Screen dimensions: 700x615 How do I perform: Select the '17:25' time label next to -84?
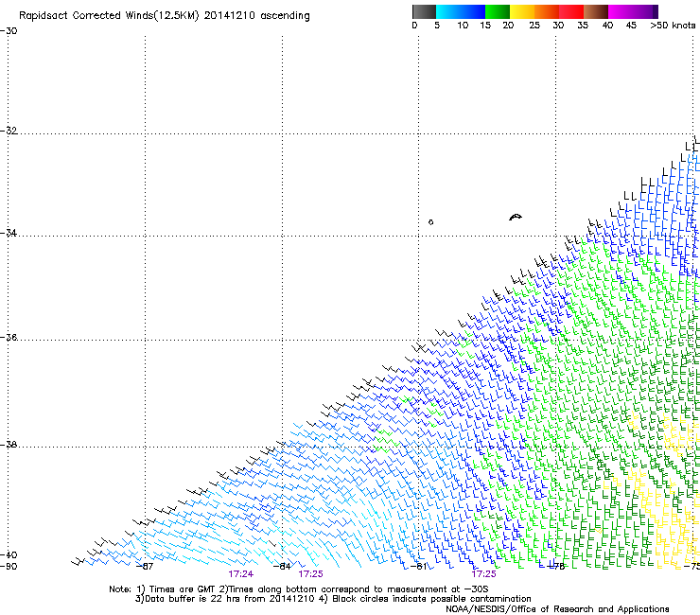pyautogui.click(x=310, y=574)
